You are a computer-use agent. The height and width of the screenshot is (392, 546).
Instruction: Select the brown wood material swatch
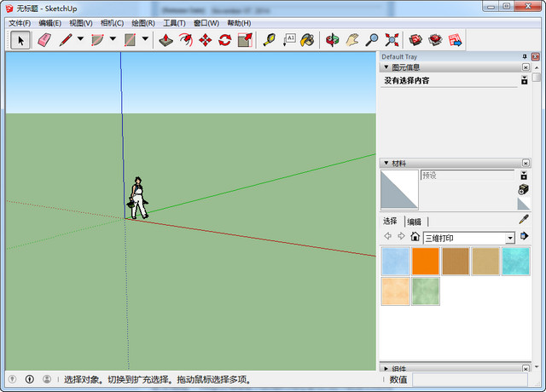[456, 262]
